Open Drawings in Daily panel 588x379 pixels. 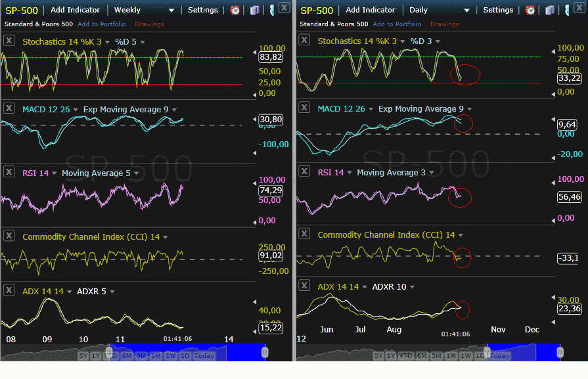tap(445, 24)
